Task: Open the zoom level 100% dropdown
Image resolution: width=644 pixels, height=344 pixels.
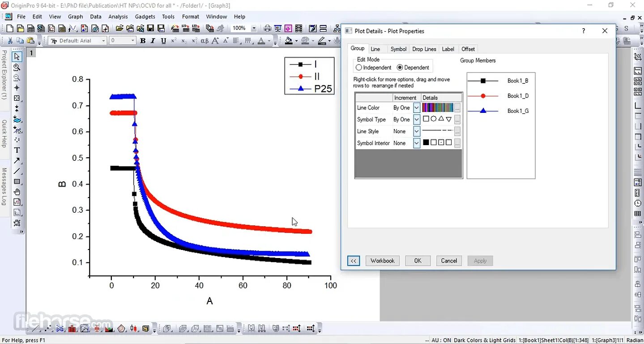Action: [254, 28]
